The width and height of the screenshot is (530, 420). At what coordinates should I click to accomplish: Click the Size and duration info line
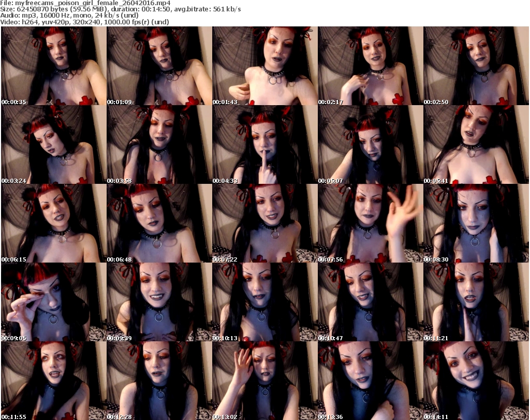tap(120, 9)
